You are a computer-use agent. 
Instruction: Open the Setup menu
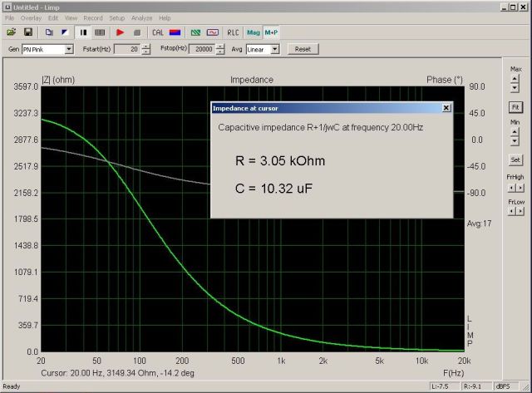116,18
